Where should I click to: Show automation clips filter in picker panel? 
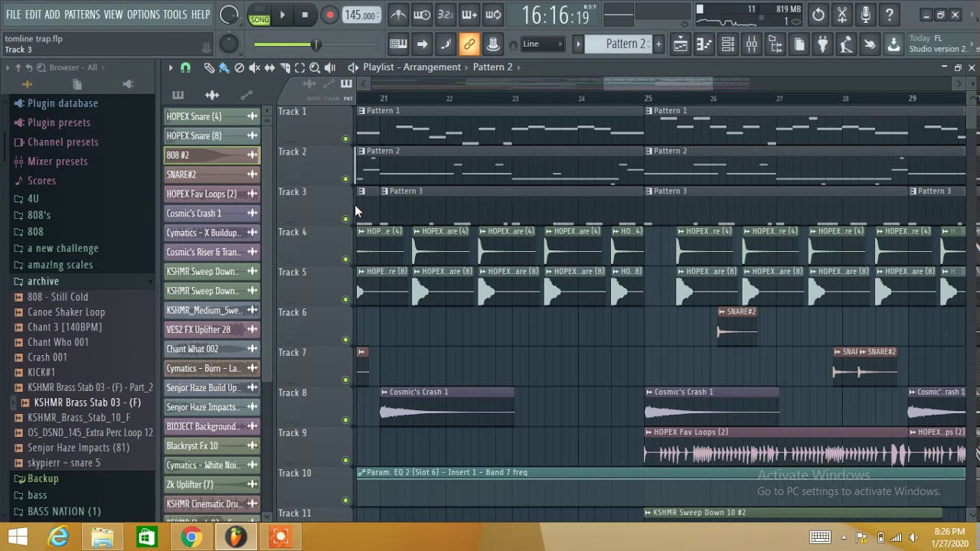(247, 95)
